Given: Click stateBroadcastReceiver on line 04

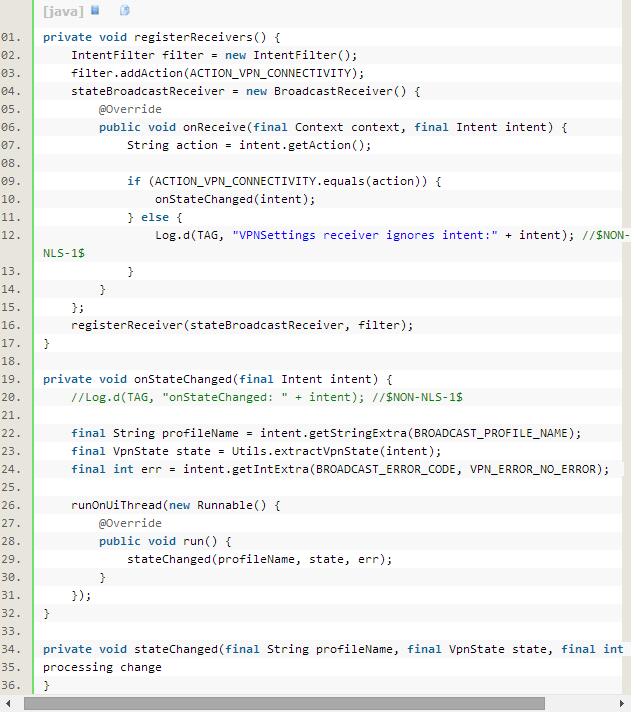Looking at the screenshot, I should (x=148, y=91).
